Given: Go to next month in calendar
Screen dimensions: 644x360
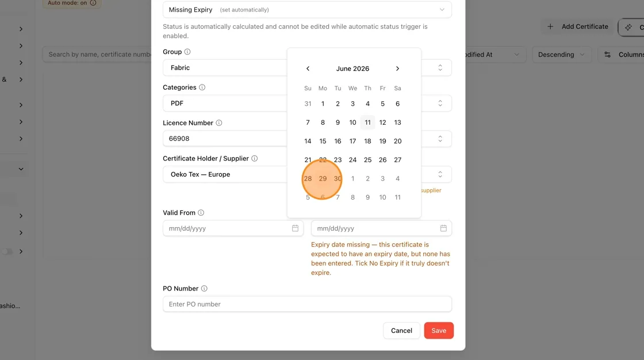Looking at the screenshot, I should tap(397, 68).
